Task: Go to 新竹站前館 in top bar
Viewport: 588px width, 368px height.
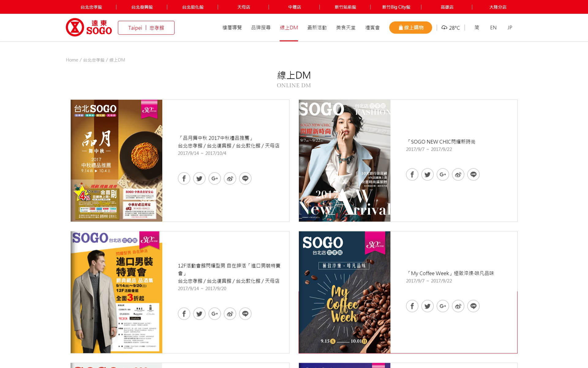Action: [345, 7]
